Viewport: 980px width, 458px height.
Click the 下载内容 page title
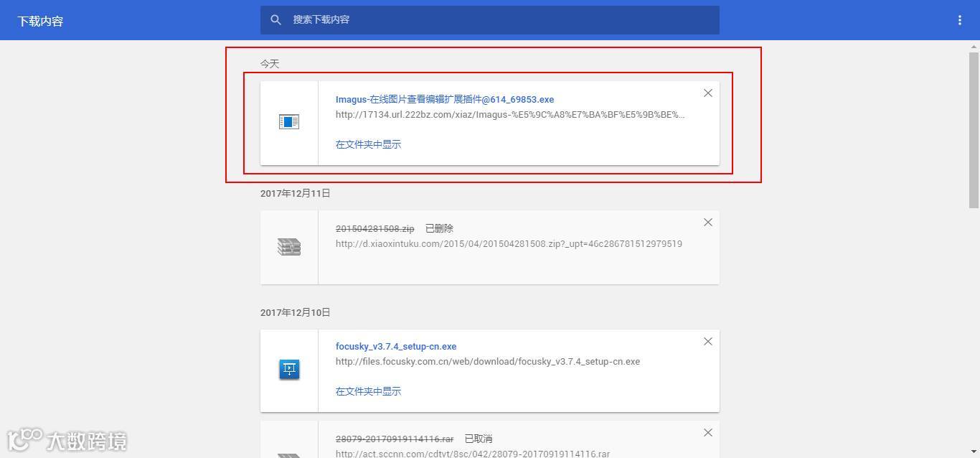(x=40, y=22)
